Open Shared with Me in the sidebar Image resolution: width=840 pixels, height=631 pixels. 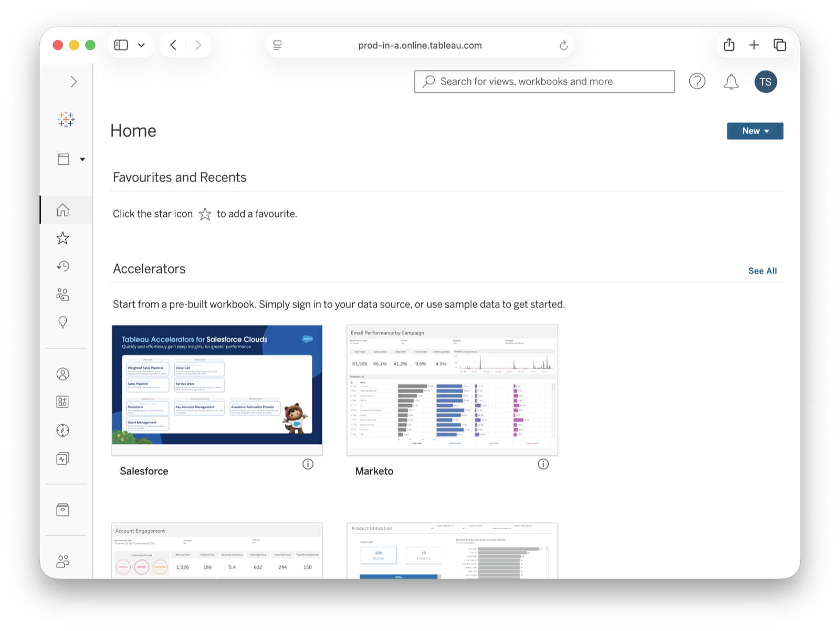(62, 295)
